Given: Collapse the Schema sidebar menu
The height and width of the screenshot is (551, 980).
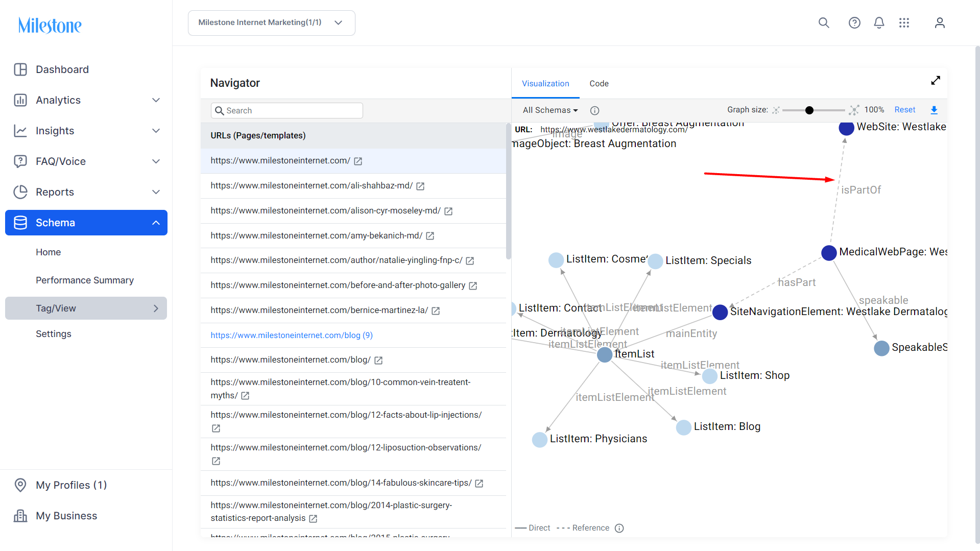Looking at the screenshot, I should click(156, 223).
